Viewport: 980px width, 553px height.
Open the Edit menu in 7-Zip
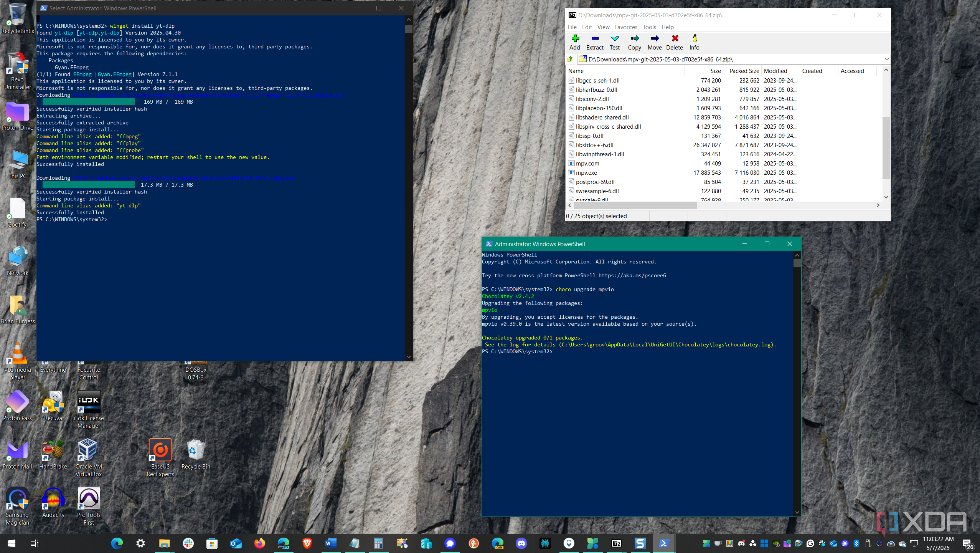point(587,27)
